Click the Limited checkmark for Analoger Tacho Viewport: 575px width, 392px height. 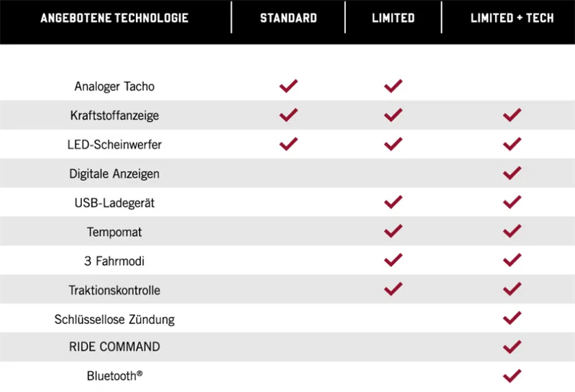[393, 86]
